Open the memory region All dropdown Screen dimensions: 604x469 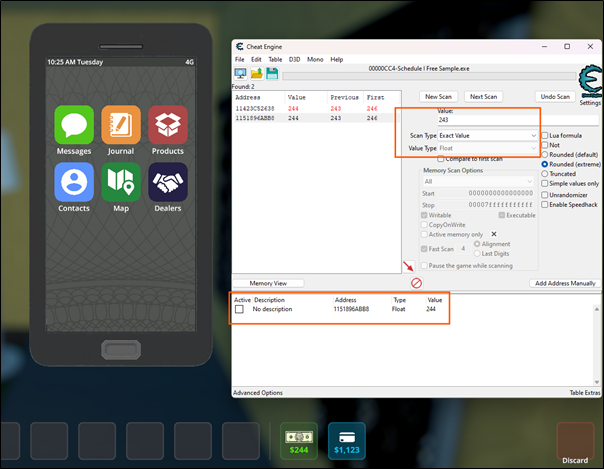click(x=478, y=181)
